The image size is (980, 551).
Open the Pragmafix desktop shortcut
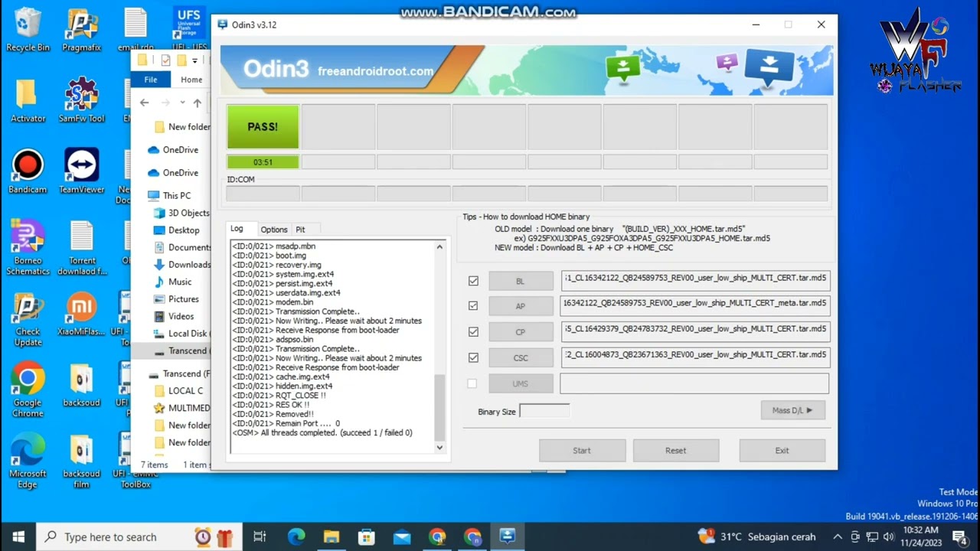[81, 30]
